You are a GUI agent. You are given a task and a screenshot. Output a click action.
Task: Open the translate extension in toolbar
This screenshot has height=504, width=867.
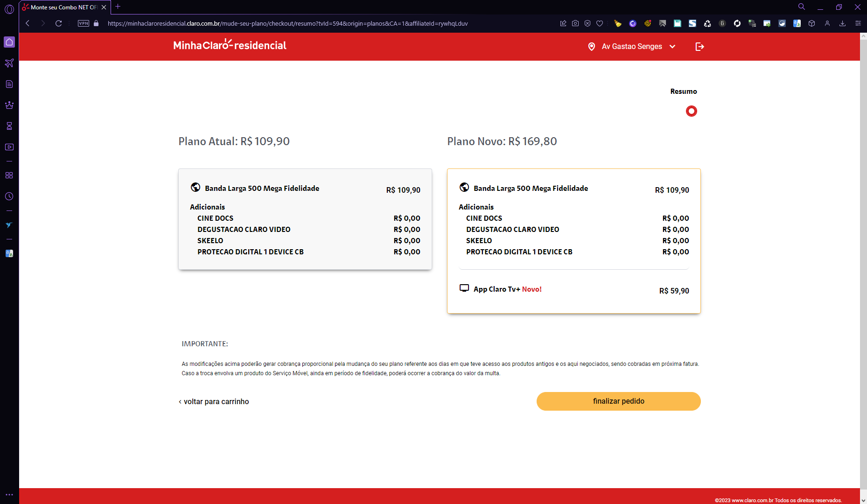point(797,23)
